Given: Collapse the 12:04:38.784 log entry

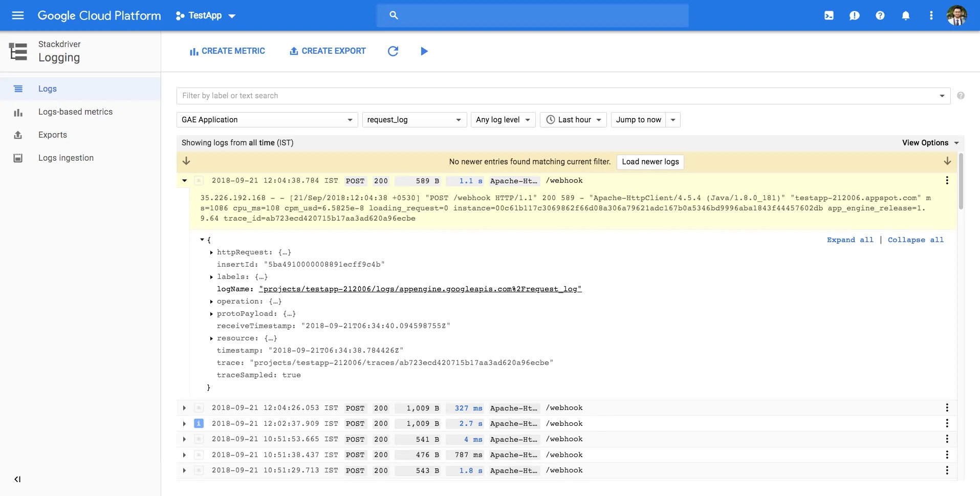Looking at the screenshot, I should (x=185, y=181).
